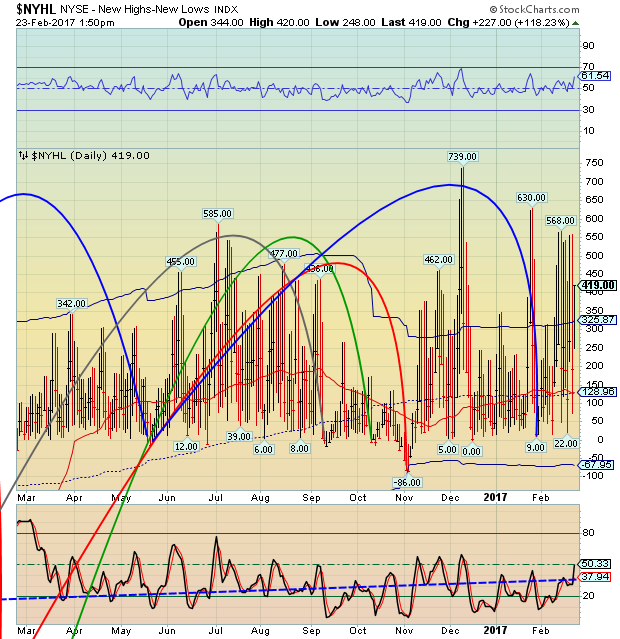Click the arrows icon beside $NYHL (Daily)

tap(23, 155)
